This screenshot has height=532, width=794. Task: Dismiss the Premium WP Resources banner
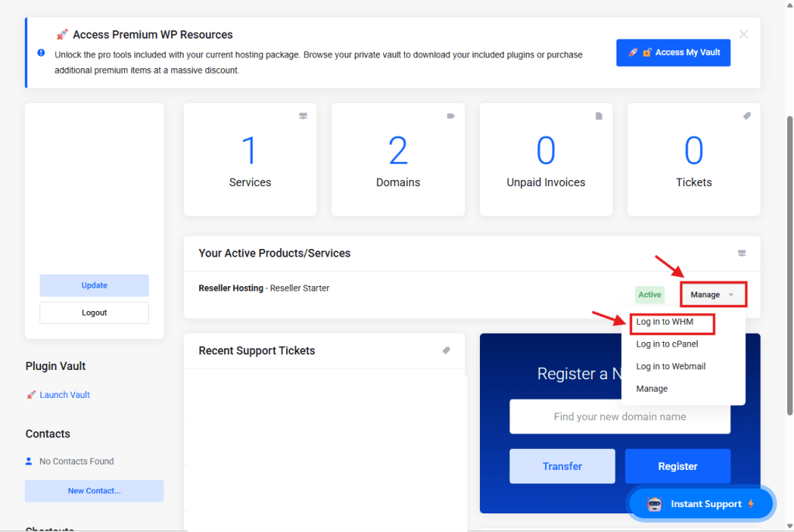point(744,34)
